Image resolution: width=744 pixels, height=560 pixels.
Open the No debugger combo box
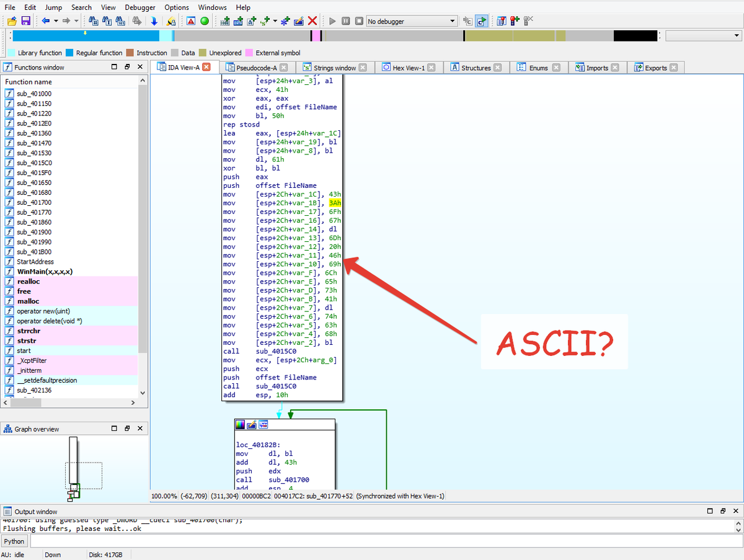(412, 21)
